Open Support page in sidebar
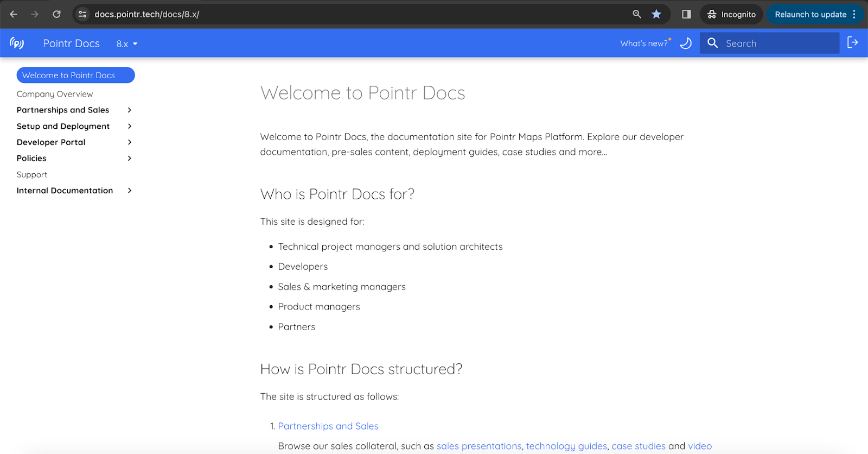This screenshot has height=454, width=868. click(32, 174)
